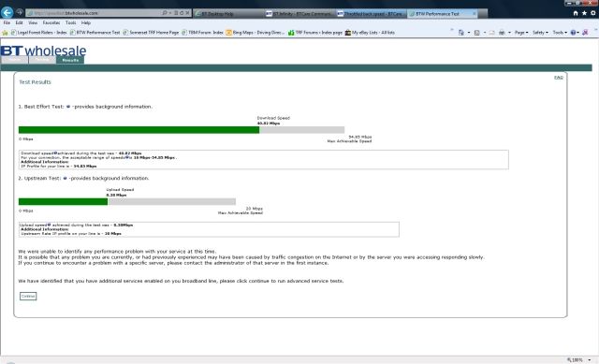Switch to BT Desktop Help tab
Image resolution: width=599 pixels, height=364 pixels.
tap(229, 13)
